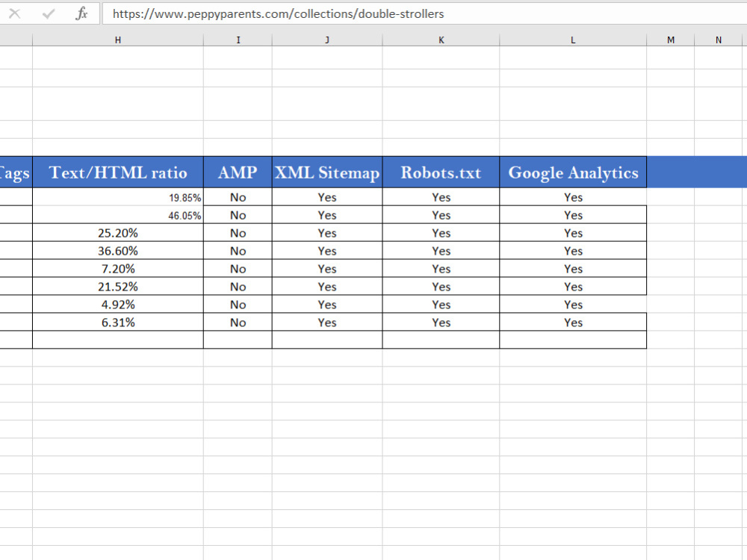
Task: Select column M header
Action: coord(670,40)
